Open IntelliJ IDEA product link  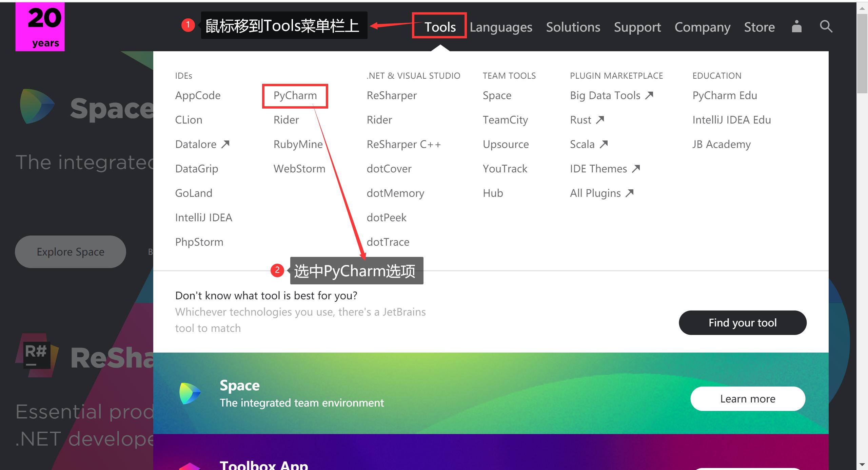click(203, 218)
